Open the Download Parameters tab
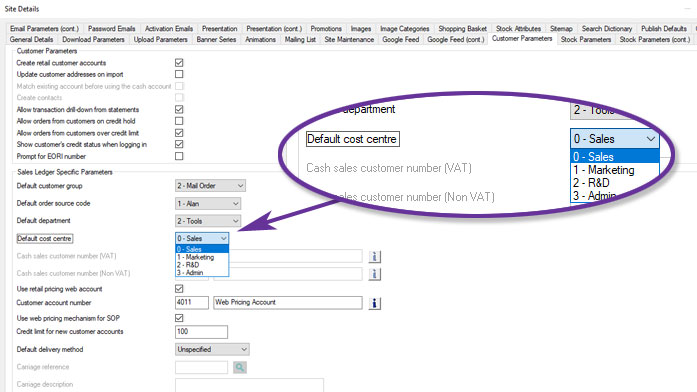697x392 pixels. 93,40
